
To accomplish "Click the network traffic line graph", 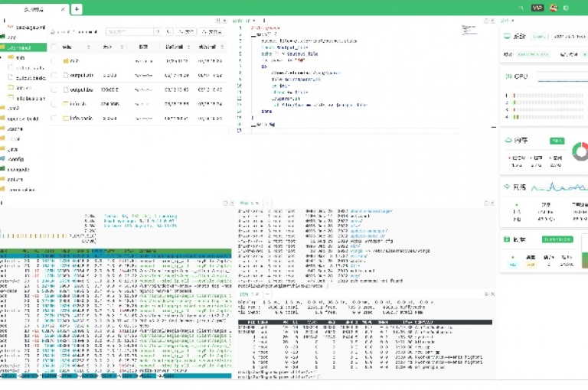I will (x=559, y=187).
